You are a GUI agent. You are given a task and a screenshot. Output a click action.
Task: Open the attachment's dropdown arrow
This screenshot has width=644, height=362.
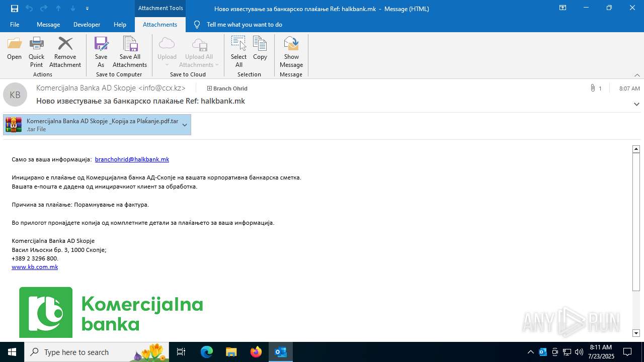coord(185,125)
